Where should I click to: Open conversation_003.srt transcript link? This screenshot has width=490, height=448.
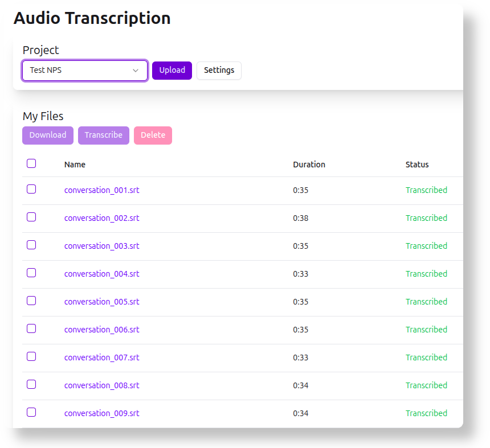[x=101, y=246]
